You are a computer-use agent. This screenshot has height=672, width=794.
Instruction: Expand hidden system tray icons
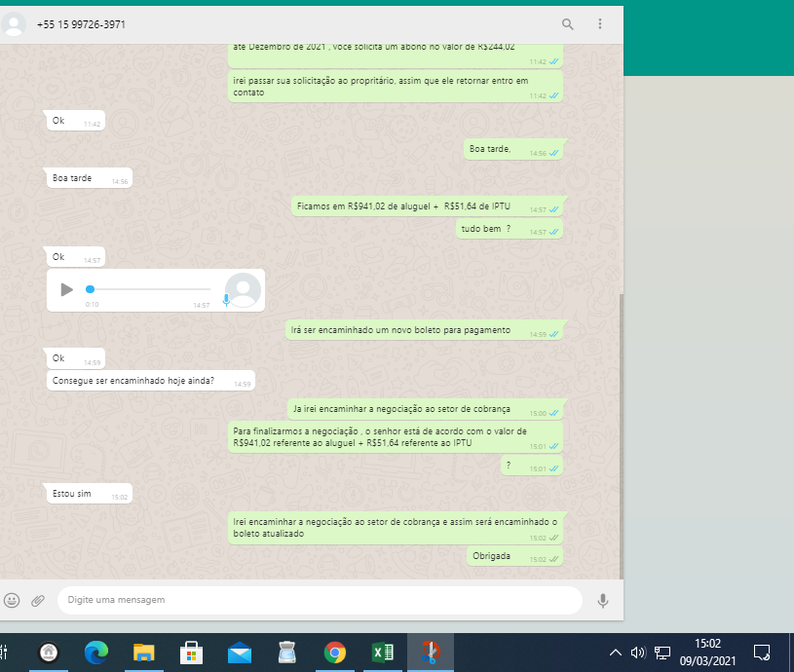[x=616, y=653]
